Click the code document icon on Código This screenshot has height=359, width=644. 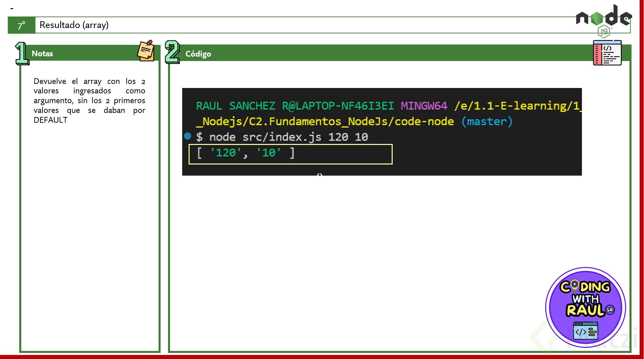tap(607, 53)
